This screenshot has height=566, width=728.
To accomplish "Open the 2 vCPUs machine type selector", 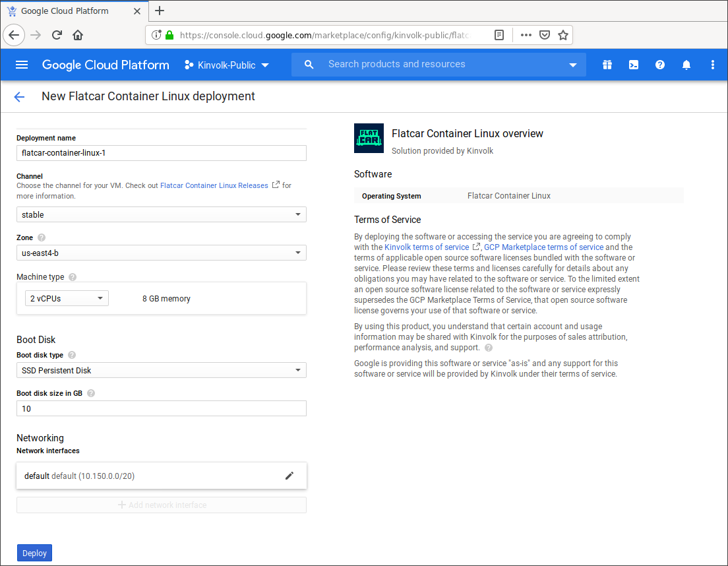I will [66, 298].
